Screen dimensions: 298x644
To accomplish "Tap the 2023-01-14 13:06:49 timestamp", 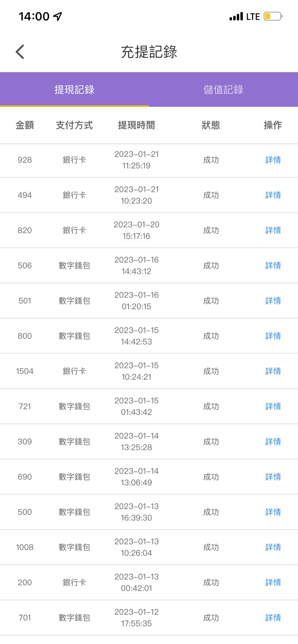I will [x=137, y=477].
